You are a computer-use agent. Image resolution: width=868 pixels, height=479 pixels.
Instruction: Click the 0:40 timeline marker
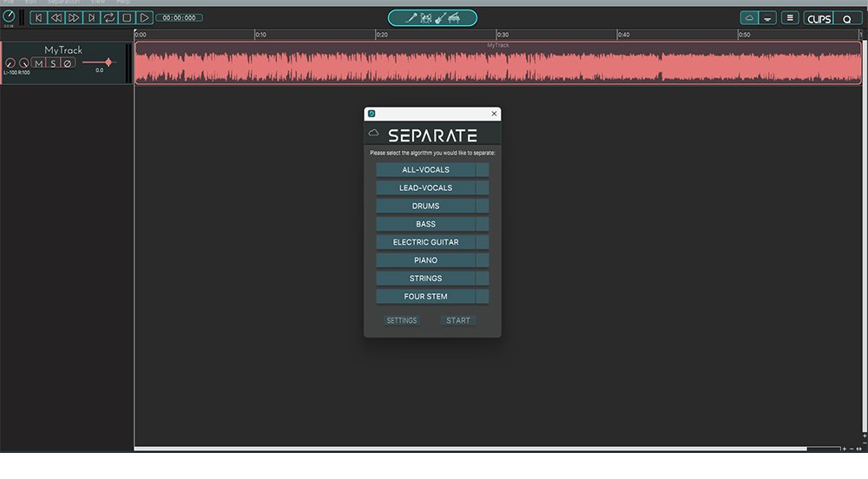pyautogui.click(x=622, y=35)
